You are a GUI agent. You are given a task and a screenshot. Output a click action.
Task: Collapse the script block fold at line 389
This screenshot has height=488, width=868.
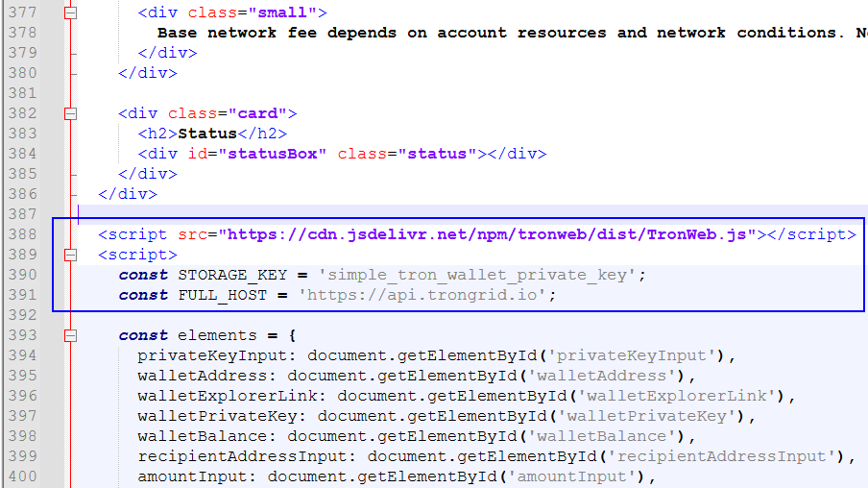pos(70,255)
